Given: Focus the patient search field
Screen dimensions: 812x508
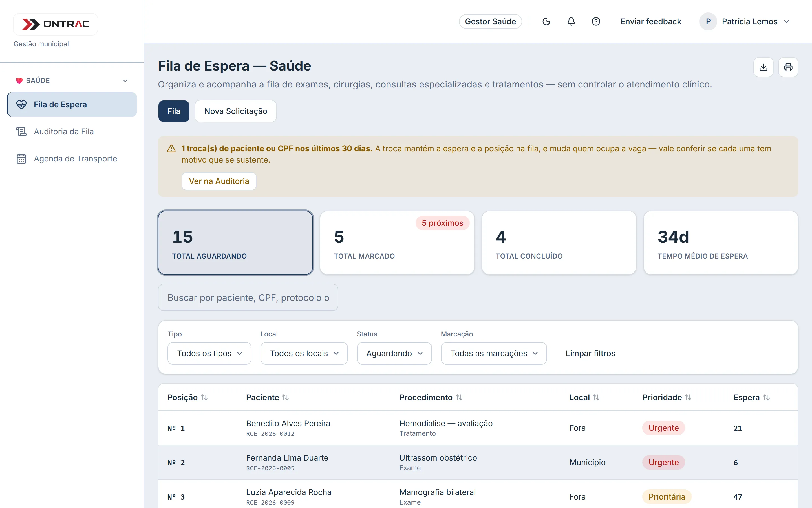Looking at the screenshot, I should [x=248, y=297].
